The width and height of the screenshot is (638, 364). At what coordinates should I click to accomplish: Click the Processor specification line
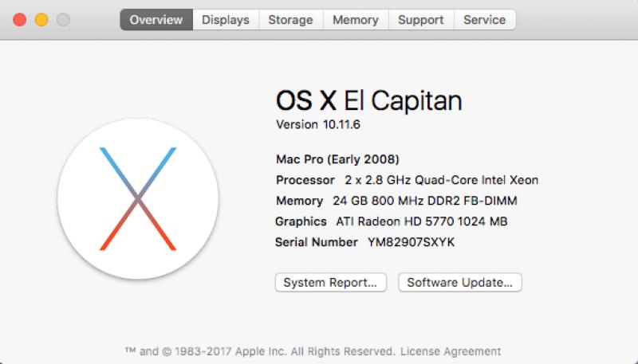point(407,180)
